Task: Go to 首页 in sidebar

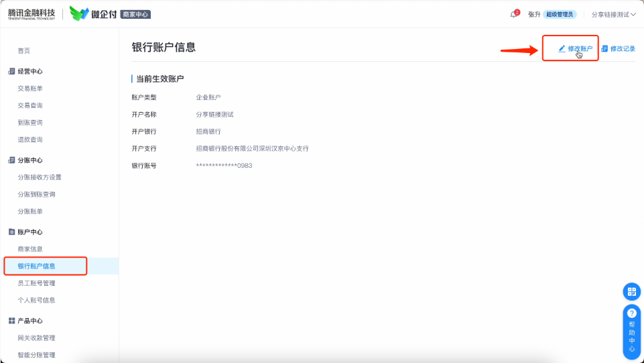Action: [x=24, y=50]
